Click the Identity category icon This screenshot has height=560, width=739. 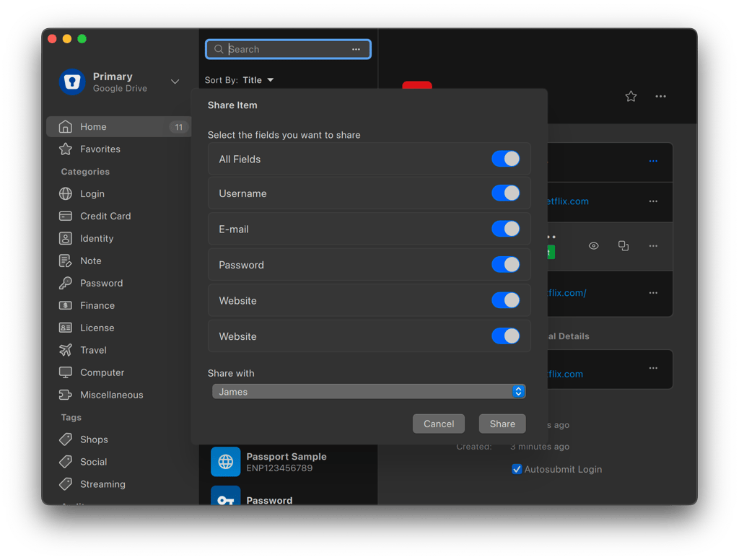click(x=66, y=239)
